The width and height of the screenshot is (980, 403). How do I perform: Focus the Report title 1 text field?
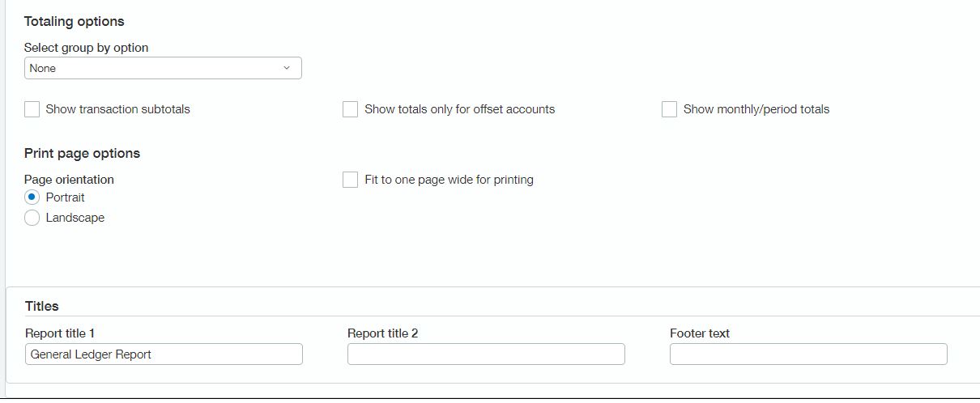click(164, 354)
